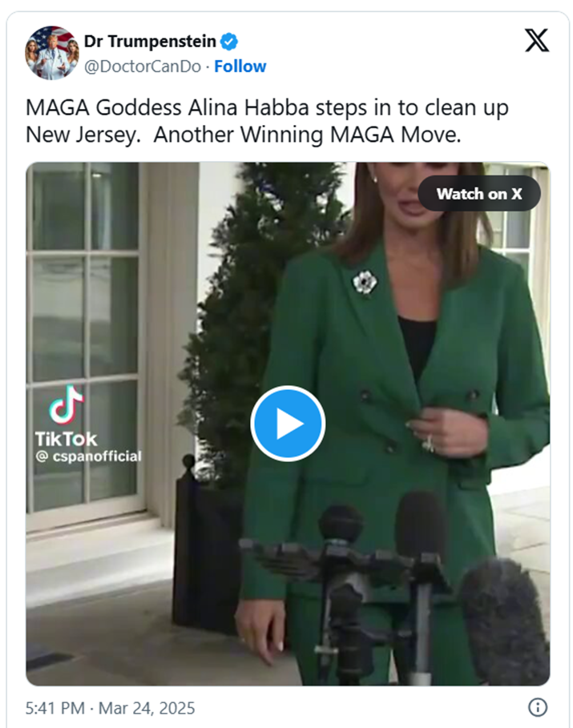Click the second line 'Another Winning MAGA Move'
Image resolution: width=573 pixels, height=728 pixels.
click(307, 135)
